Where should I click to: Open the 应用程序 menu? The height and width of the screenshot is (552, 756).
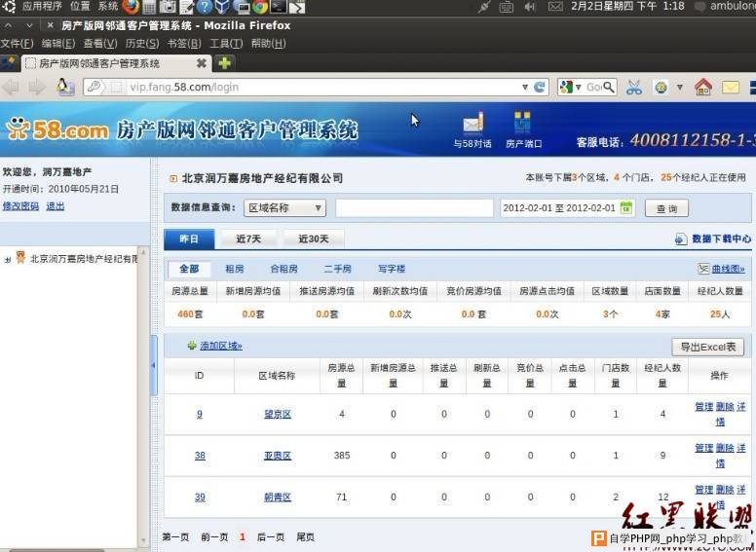[x=42, y=6]
